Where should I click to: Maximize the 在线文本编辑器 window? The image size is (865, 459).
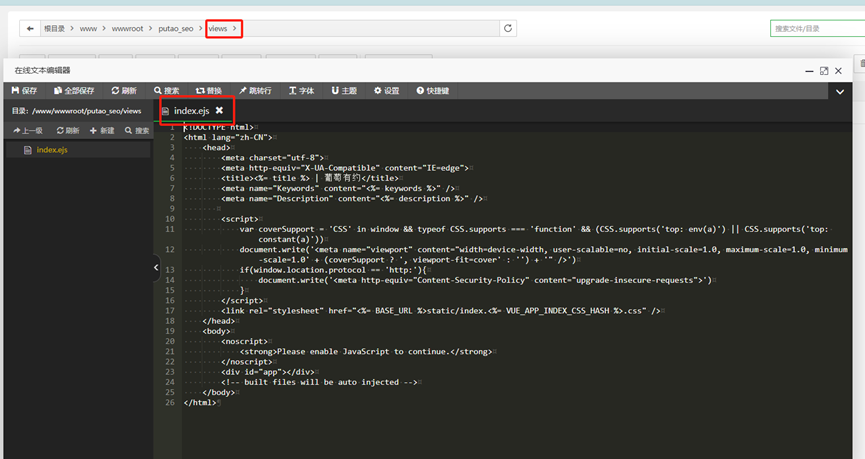click(x=824, y=71)
